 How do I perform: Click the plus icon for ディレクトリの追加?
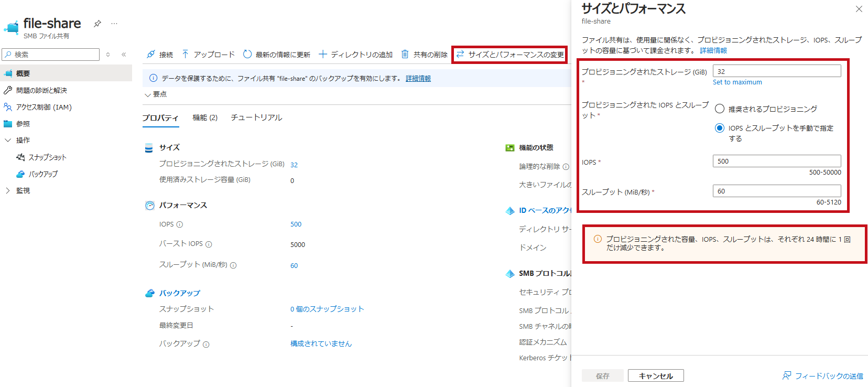point(323,54)
